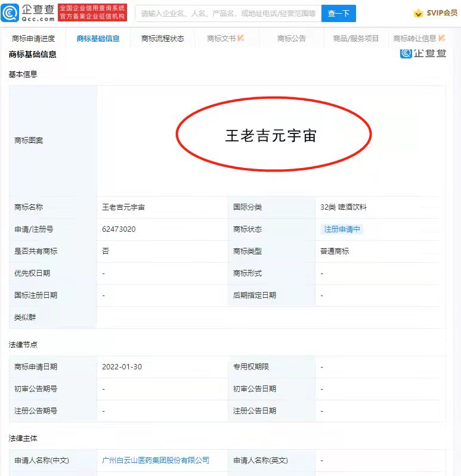461x476 pixels.
Task: Click the application date 2022-01-30
Action: tap(122, 367)
